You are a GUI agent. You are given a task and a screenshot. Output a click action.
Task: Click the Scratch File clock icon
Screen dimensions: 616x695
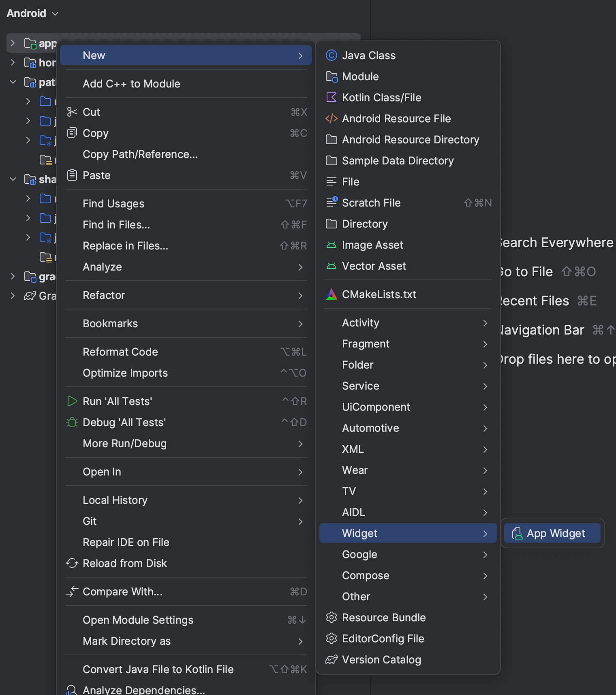pos(332,202)
